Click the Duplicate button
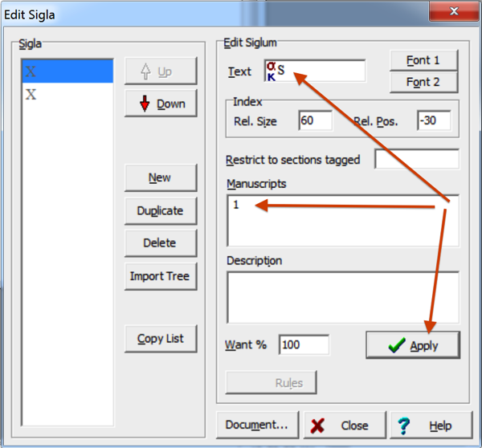 [160, 210]
